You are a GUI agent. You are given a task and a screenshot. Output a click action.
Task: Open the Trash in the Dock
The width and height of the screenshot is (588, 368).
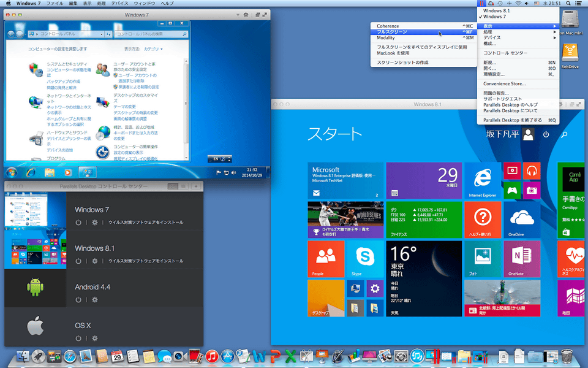(x=567, y=356)
